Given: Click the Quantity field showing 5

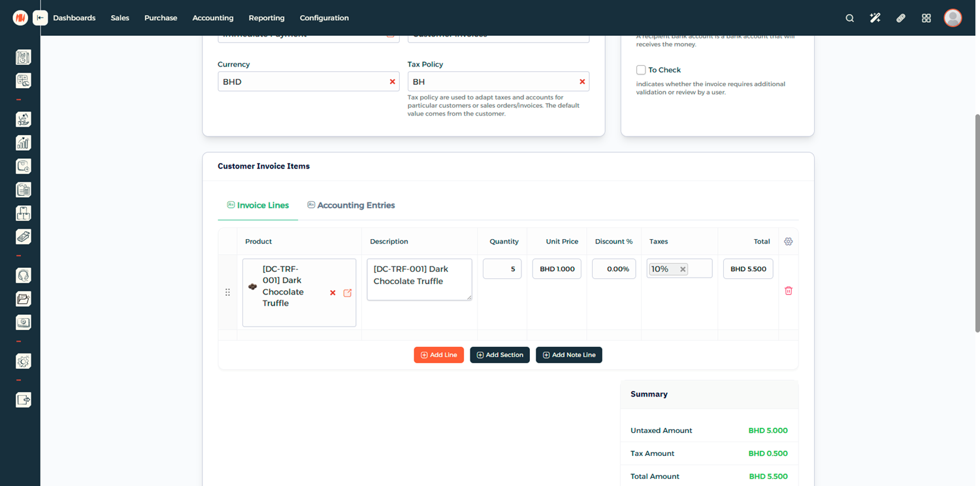Looking at the screenshot, I should (x=502, y=269).
